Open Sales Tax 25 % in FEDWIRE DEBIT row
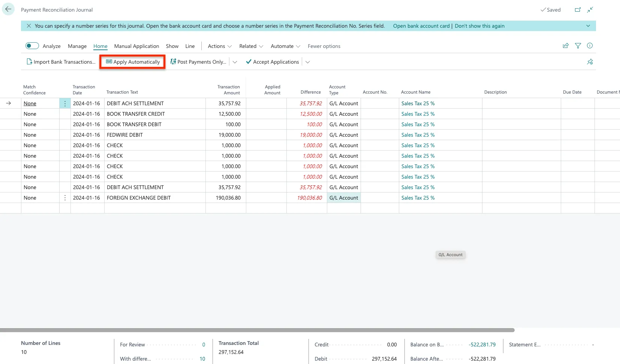Image resolution: width=620 pixels, height=364 pixels. pos(418,135)
